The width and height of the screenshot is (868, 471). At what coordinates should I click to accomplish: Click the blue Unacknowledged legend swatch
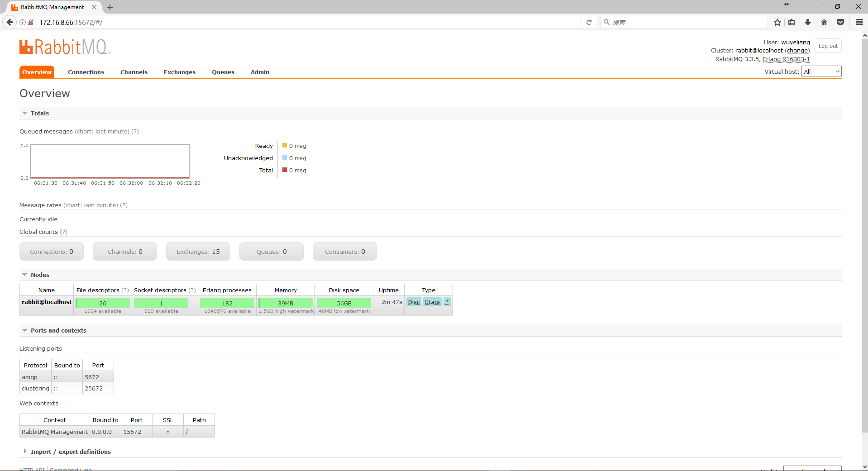(x=285, y=158)
